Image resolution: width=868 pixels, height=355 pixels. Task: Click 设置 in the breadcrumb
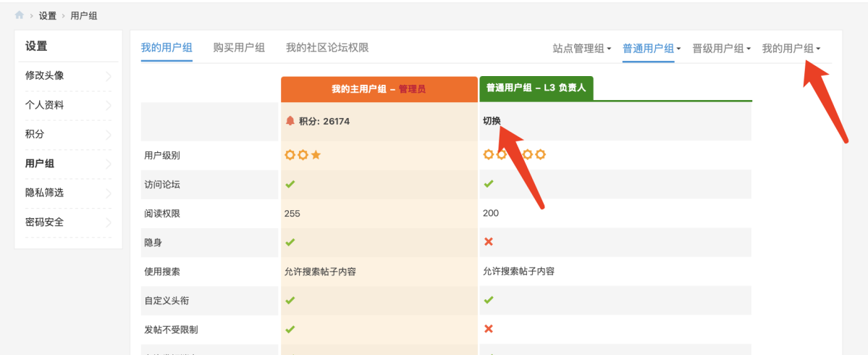coord(48,15)
